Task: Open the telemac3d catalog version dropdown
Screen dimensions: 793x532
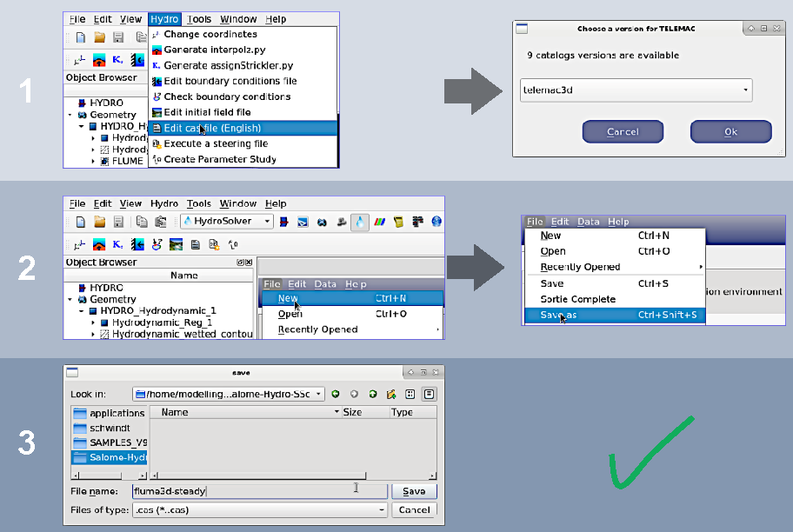Action: click(x=743, y=90)
